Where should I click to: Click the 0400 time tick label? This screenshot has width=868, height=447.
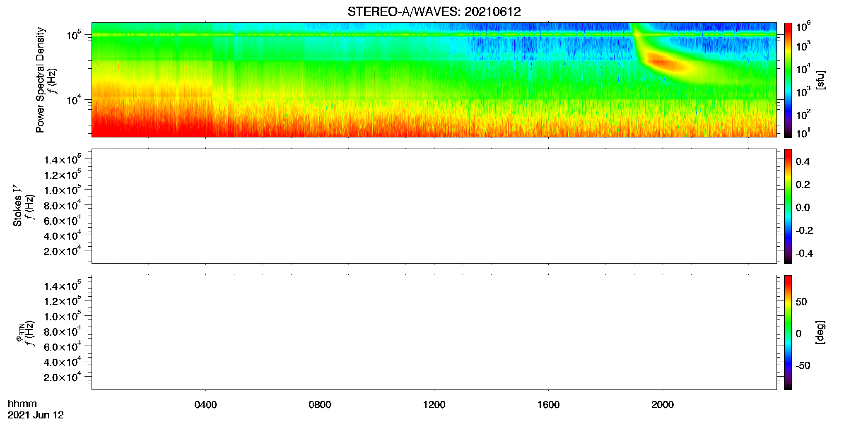point(205,405)
